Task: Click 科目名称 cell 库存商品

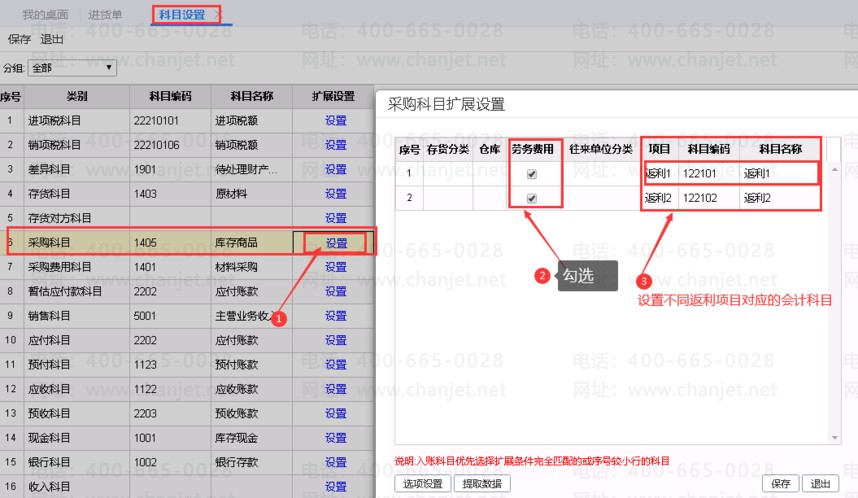Action: point(252,242)
